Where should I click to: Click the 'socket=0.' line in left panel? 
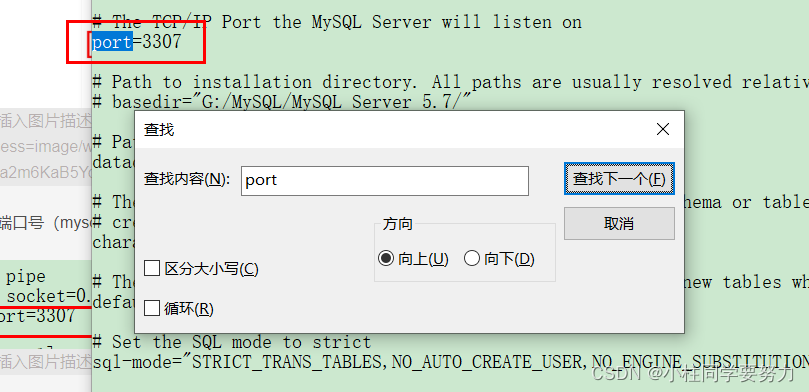[49, 297]
